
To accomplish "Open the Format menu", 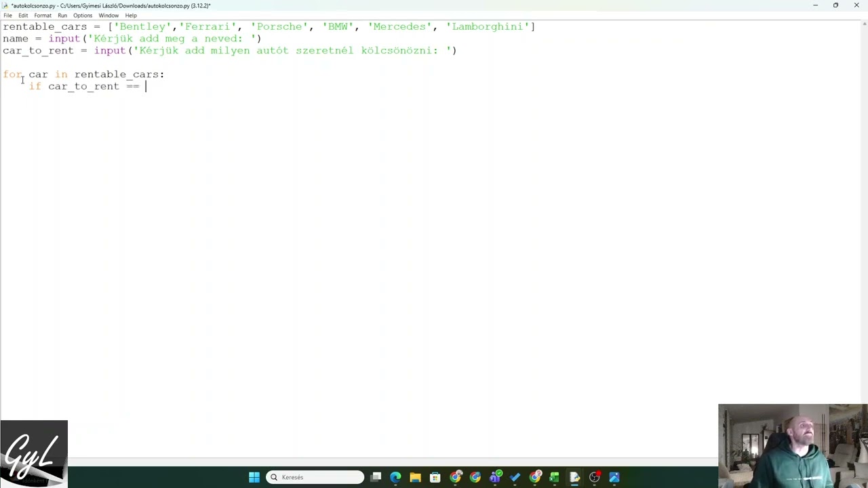I will [x=43, y=16].
